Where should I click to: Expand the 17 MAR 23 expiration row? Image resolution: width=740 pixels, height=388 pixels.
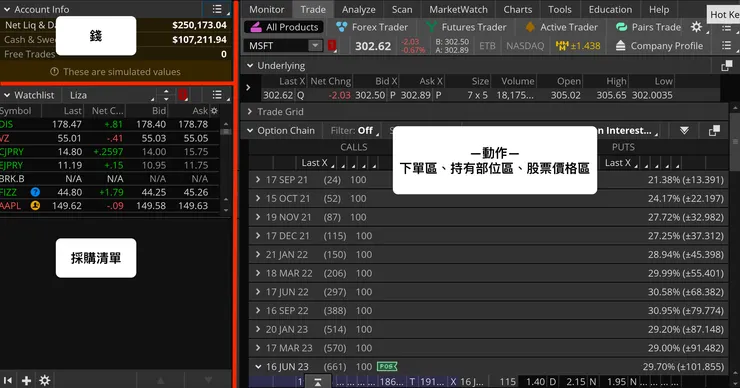click(x=258, y=348)
